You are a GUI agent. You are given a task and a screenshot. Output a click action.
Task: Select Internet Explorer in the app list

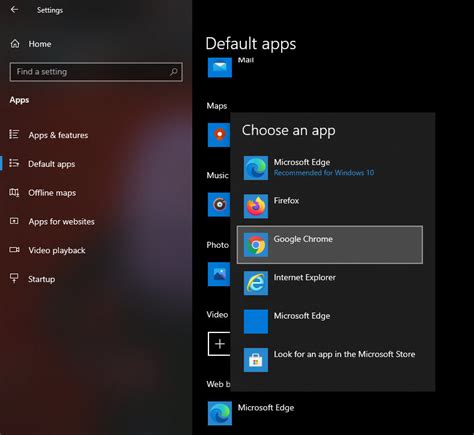click(x=330, y=283)
